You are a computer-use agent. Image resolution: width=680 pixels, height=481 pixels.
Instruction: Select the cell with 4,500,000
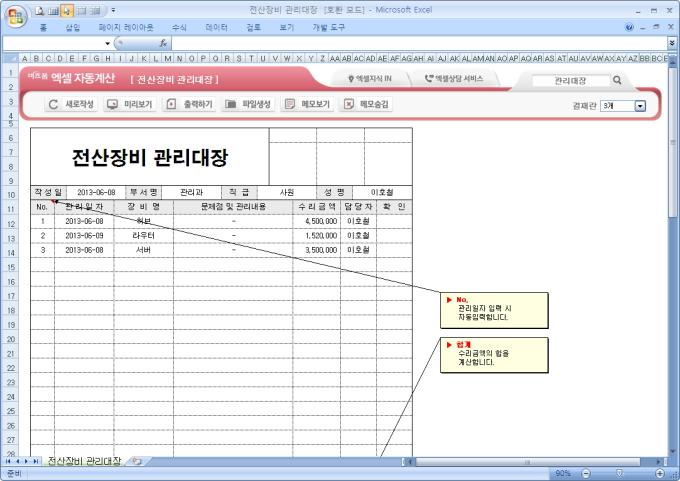(x=317, y=221)
